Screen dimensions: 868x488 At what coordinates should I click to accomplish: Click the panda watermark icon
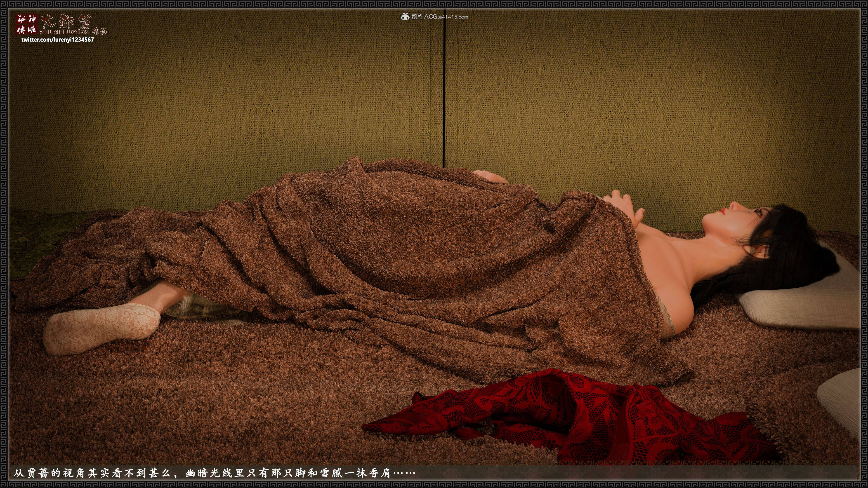pyautogui.click(x=405, y=16)
